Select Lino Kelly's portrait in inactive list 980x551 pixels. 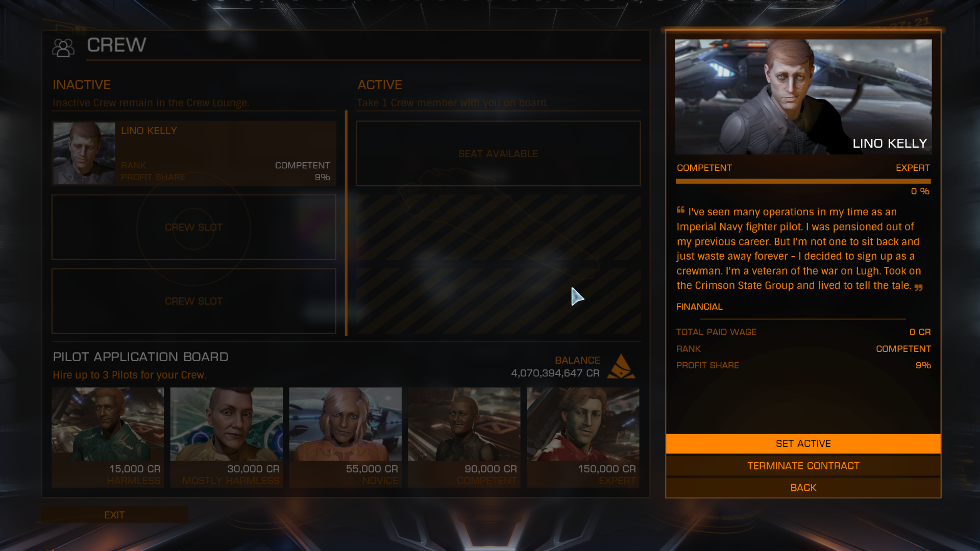(84, 153)
